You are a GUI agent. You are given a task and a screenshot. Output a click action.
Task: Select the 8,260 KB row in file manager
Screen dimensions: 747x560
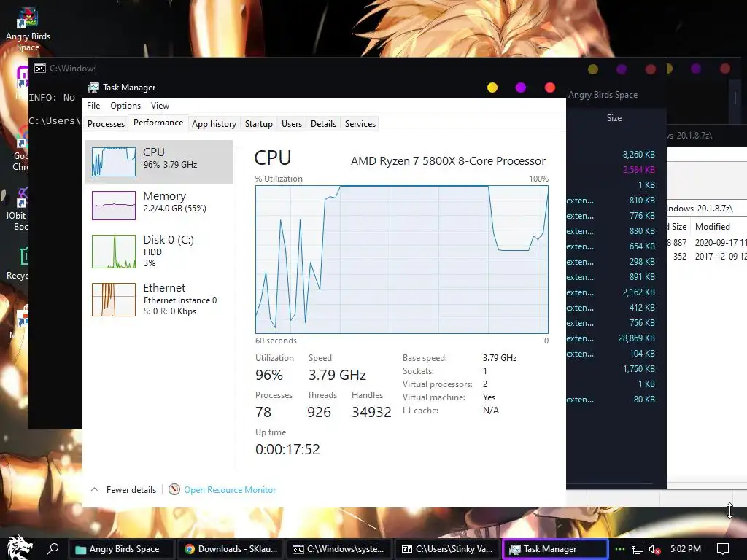pos(638,155)
